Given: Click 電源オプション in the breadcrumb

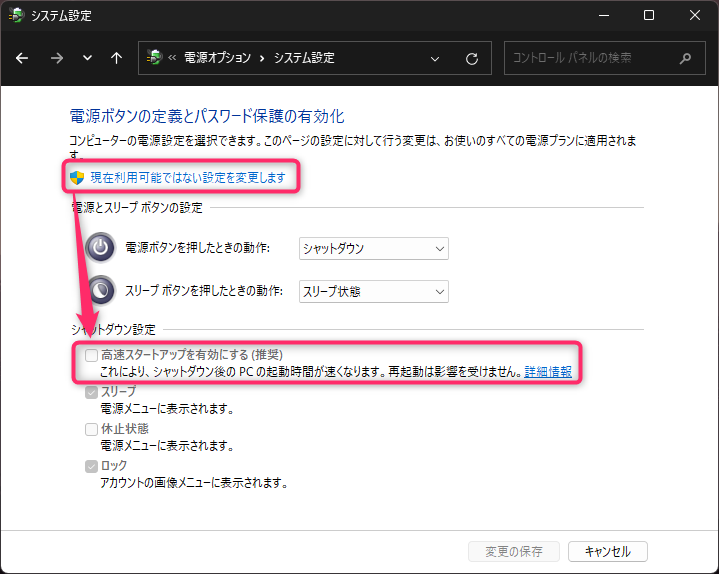Looking at the screenshot, I should point(217,58).
